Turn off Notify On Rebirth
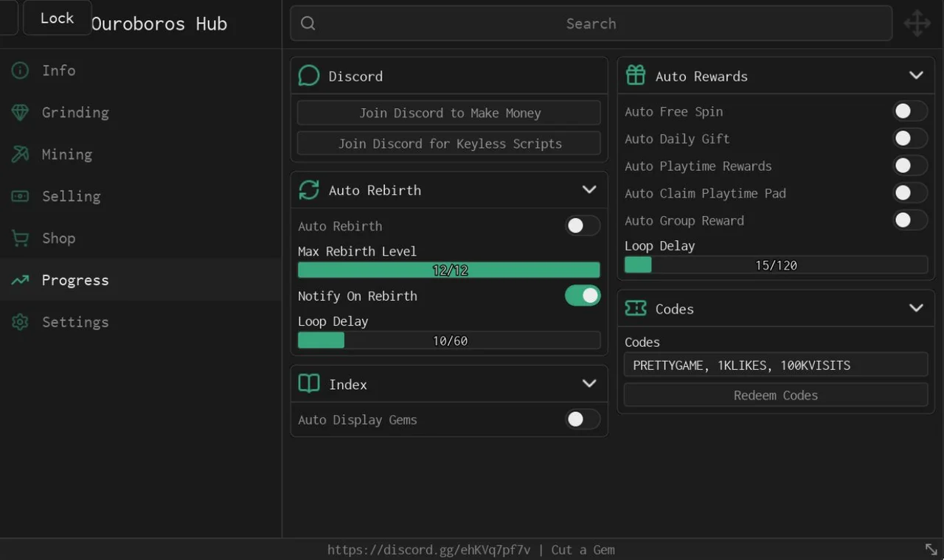 tap(583, 295)
